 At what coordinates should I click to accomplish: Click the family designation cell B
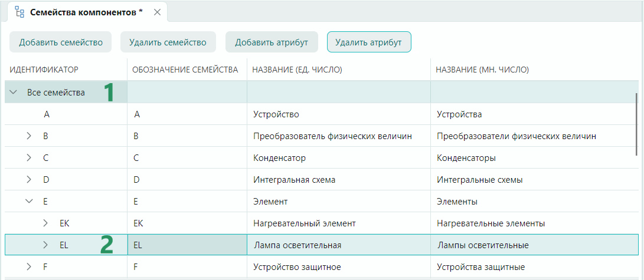point(187,136)
